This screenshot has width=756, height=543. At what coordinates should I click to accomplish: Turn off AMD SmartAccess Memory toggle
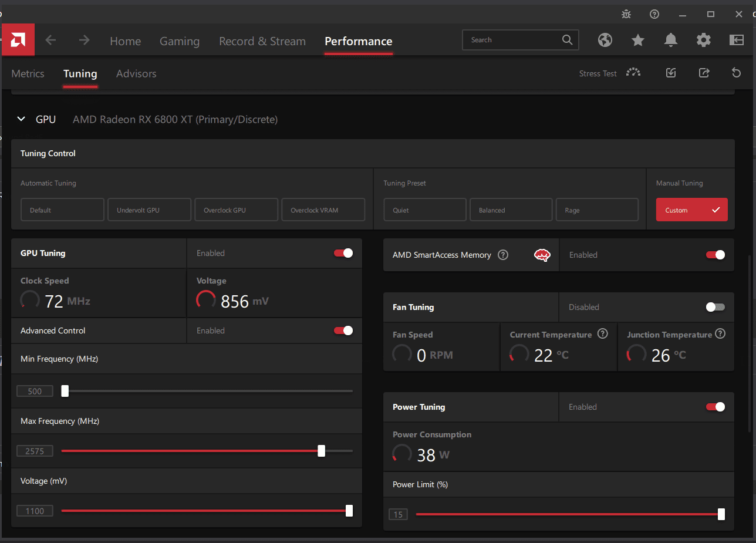(x=716, y=255)
